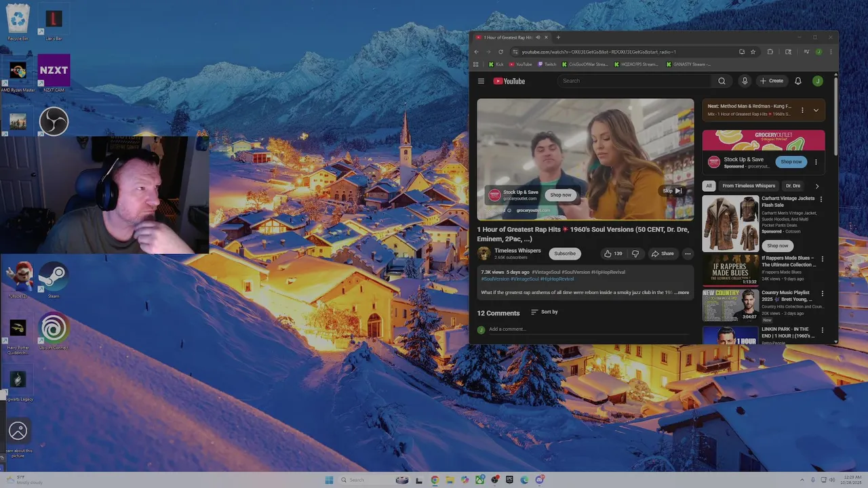Open Chrome from the taskbar
Screen dimensions: 868x488
tap(435, 480)
